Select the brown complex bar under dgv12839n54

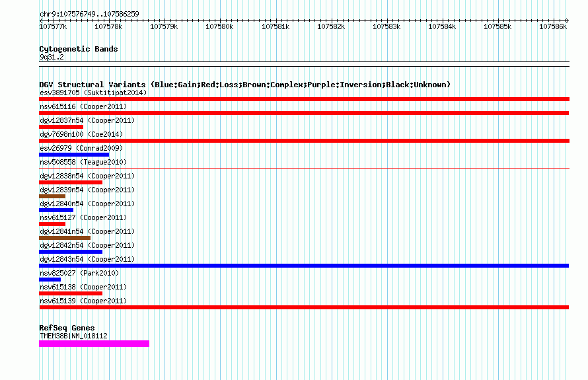tap(52, 196)
